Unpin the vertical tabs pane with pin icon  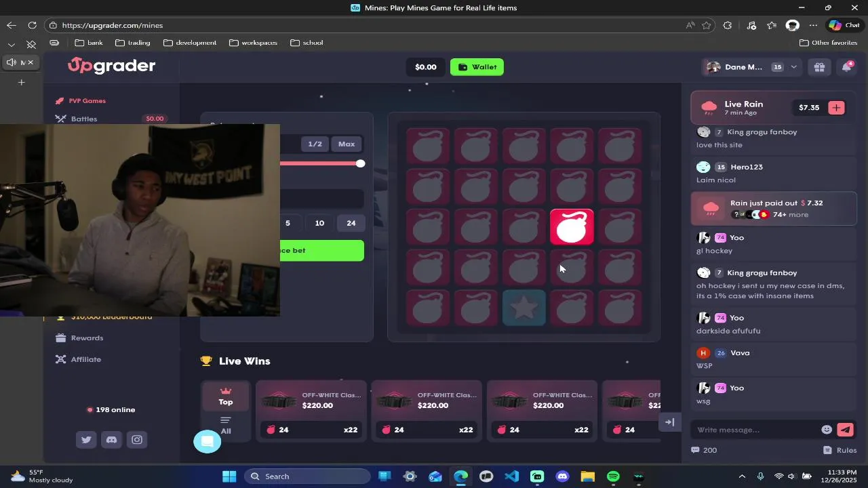click(31, 44)
